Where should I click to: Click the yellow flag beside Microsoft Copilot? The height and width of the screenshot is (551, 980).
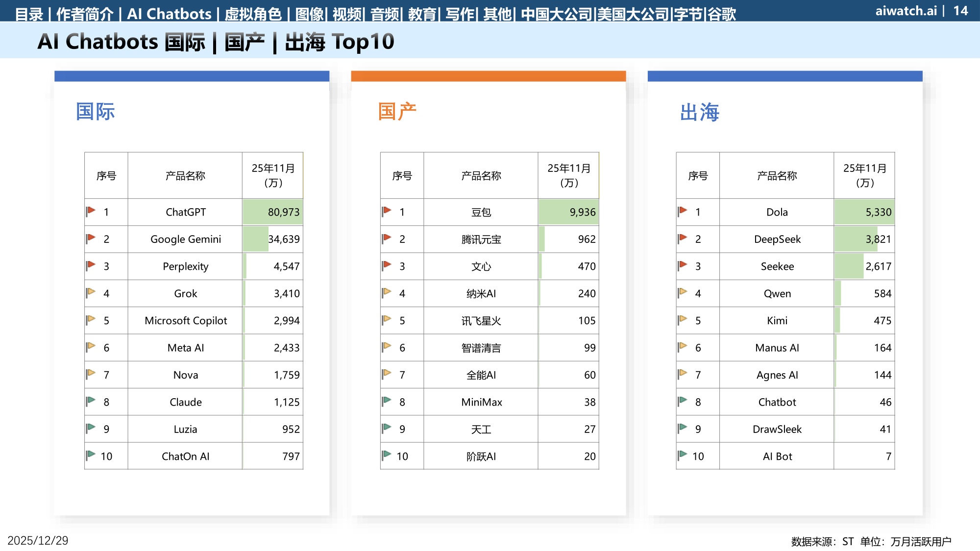tap(91, 319)
